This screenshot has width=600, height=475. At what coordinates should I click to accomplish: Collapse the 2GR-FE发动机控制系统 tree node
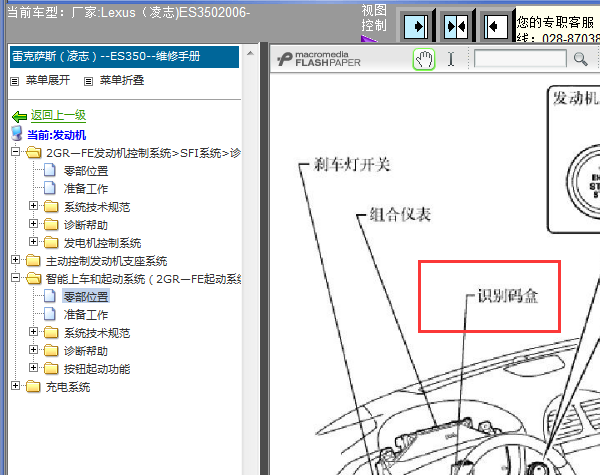(x=15, y=152)
